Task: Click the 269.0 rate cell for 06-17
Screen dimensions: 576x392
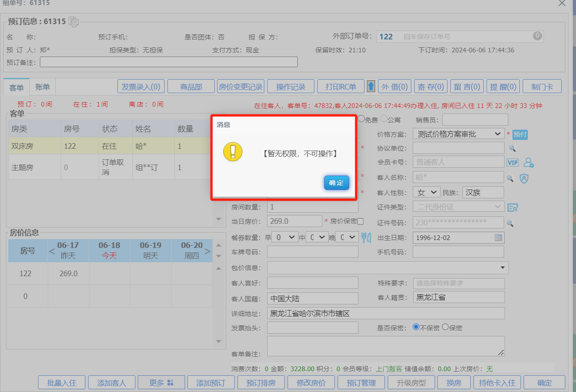Action: point(69,273)
